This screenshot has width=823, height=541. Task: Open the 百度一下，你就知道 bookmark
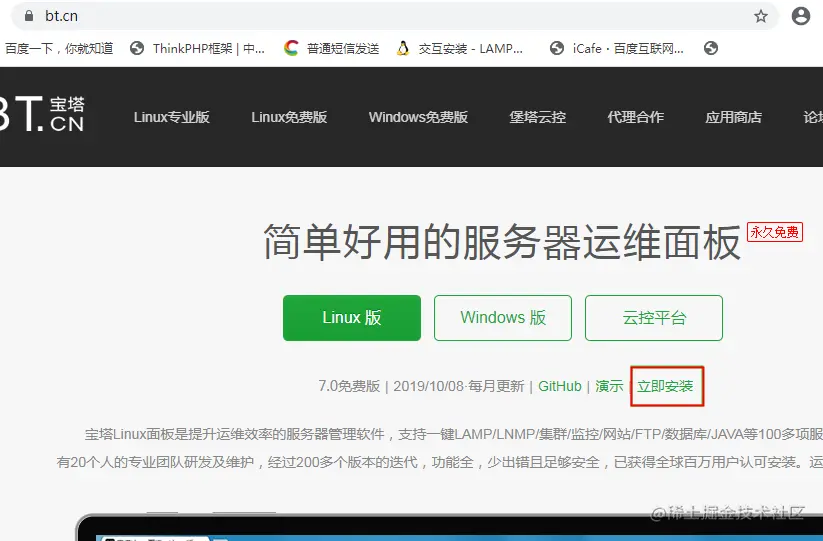pyautogui.click(x=59, y=48)
